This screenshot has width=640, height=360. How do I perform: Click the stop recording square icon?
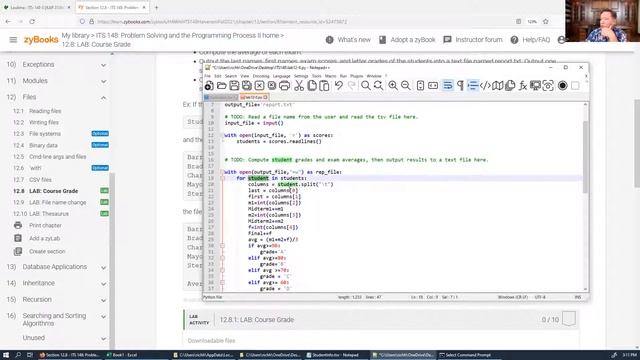coord(575,85)
